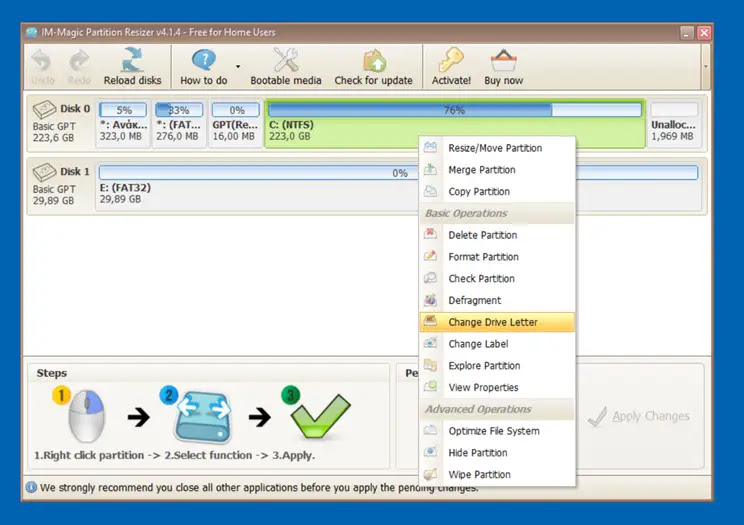Close the Partition Resizer window
Screen dimensions: 744x525
coord(704,33)
